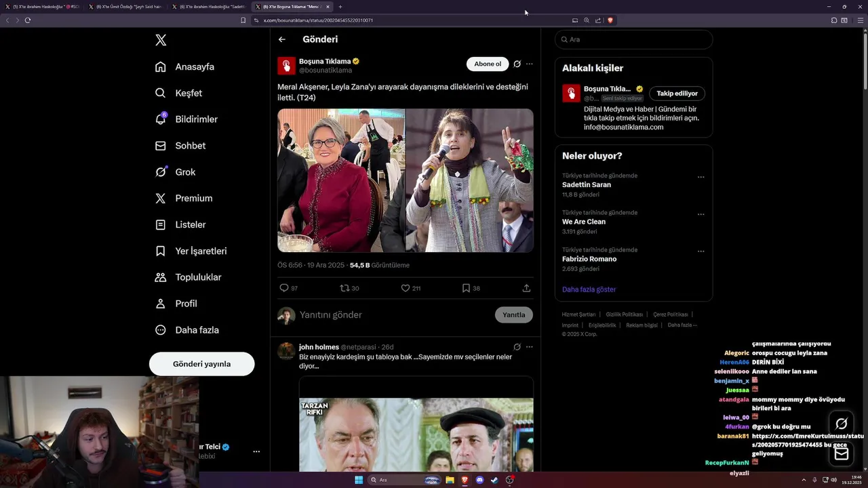Open Hizmet Şartları footer link
Image resolution: width=868 pixels, height=488 pixels.
[x=578, y=314]
